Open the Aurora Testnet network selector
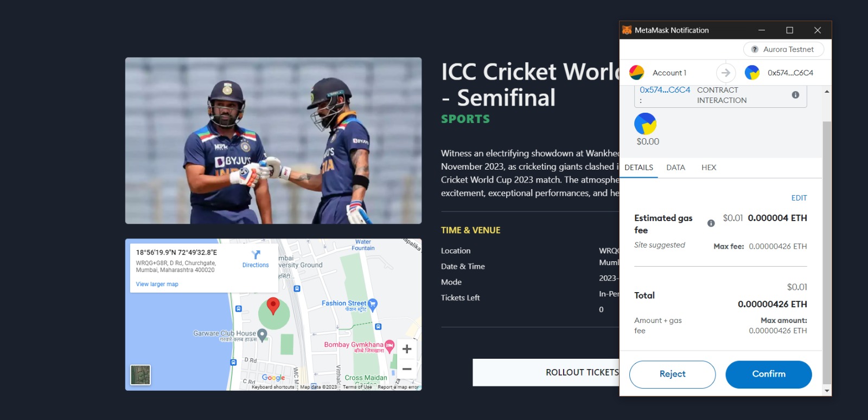Image resolution: width=868 pixels, height=420 pixels. tap(783, 49)
